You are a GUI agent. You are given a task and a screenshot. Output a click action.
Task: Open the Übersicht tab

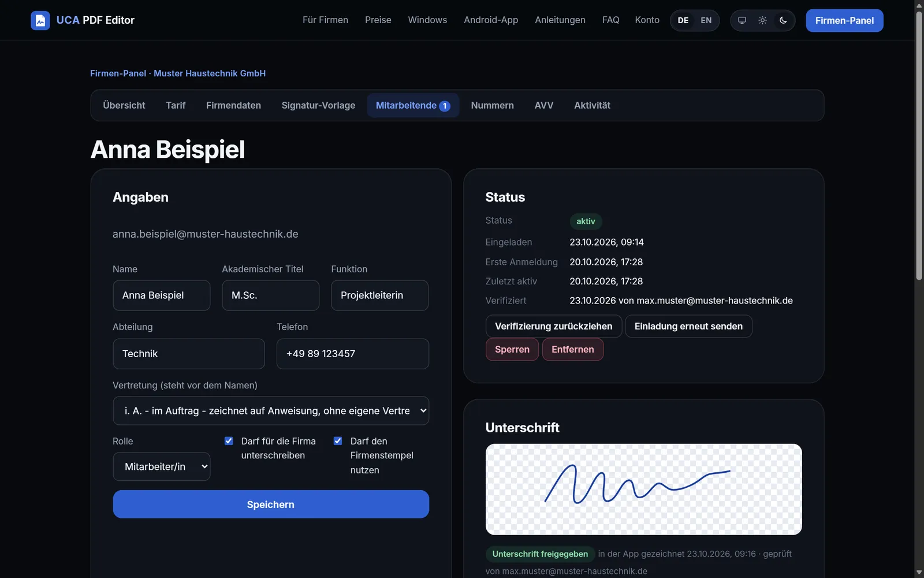coord(124,105)
